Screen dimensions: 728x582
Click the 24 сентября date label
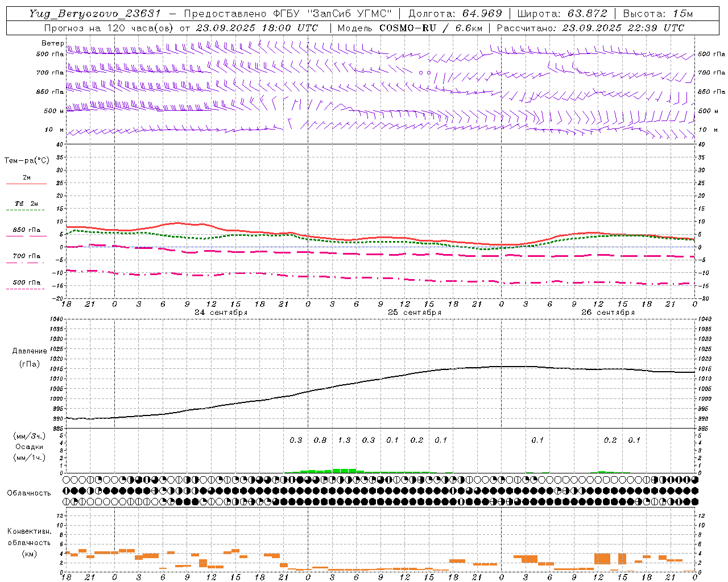point(221,313)
